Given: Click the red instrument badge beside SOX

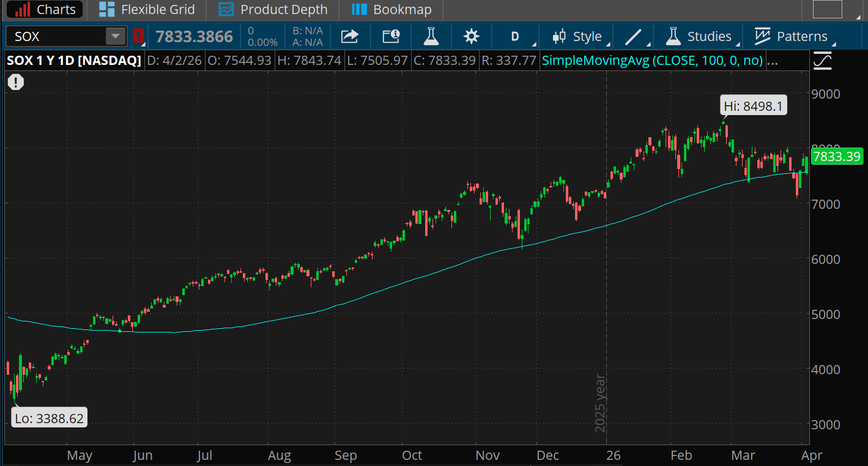Looking at the screenshot, I should (138, 36).
